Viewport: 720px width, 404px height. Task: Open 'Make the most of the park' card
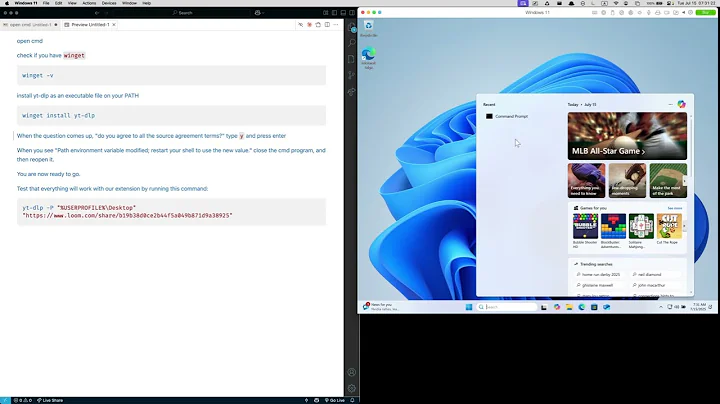click(x=668, y=180)
